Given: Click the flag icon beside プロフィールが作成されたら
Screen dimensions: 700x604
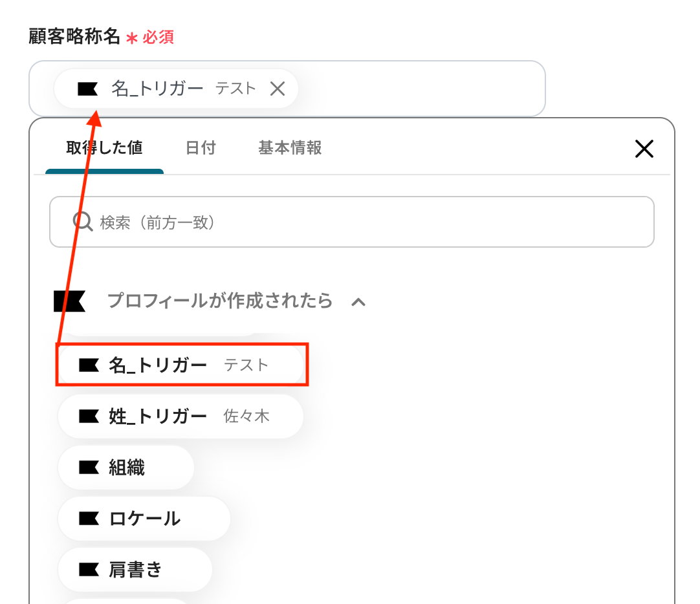Looking at the screenshot, I should [69, 301].
